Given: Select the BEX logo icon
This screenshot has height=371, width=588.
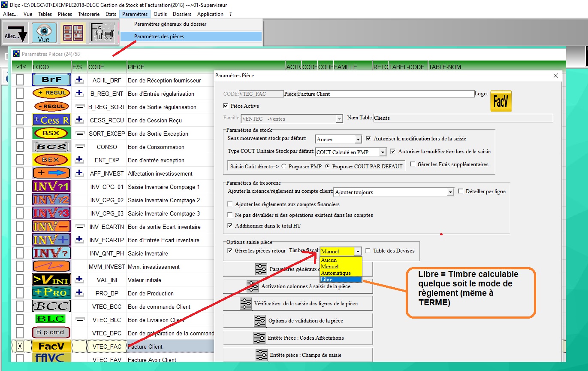Looking at the screenshot, I should tap(51, 160).
